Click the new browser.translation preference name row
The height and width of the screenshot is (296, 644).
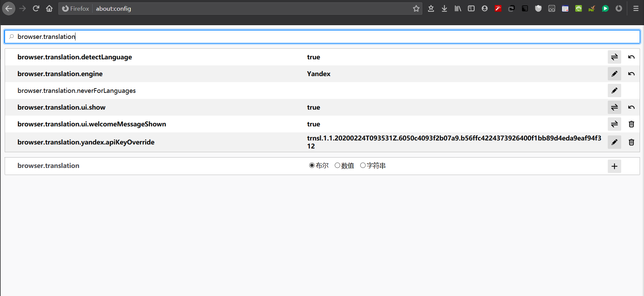click(48, 166)
